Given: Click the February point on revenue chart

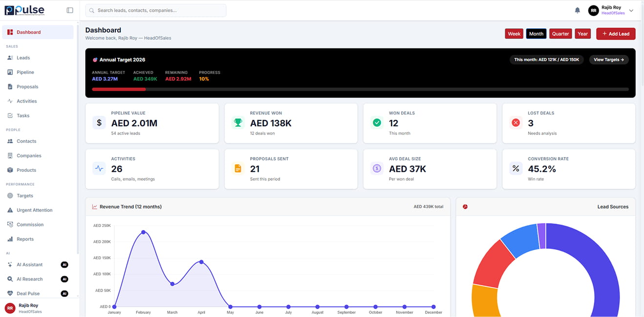Looking at the screenshot, I should tap(143, 232).
